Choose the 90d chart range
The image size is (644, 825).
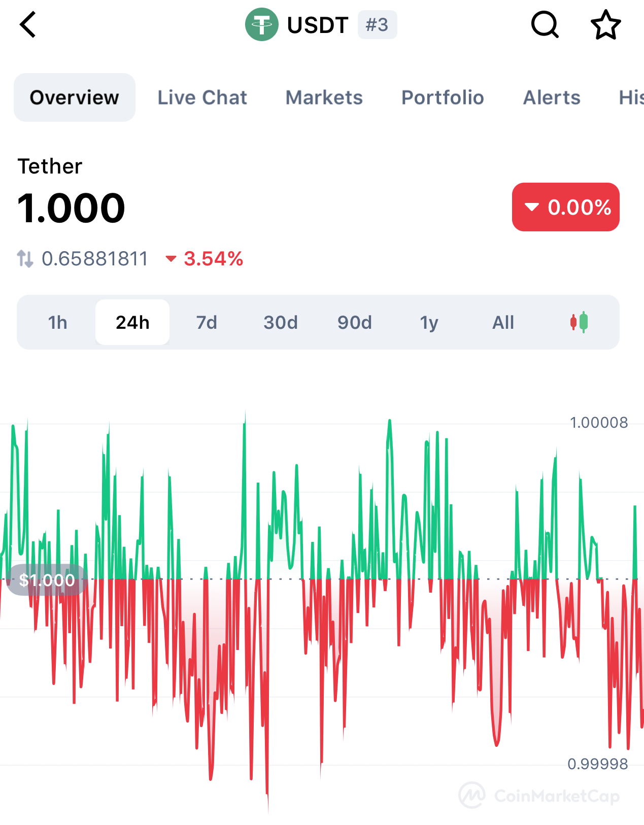[355, 322]
